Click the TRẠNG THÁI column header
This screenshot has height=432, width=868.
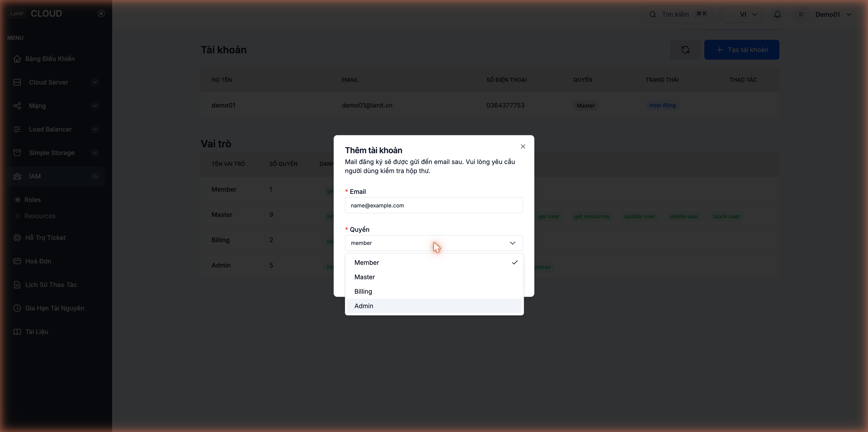(662, 80)
